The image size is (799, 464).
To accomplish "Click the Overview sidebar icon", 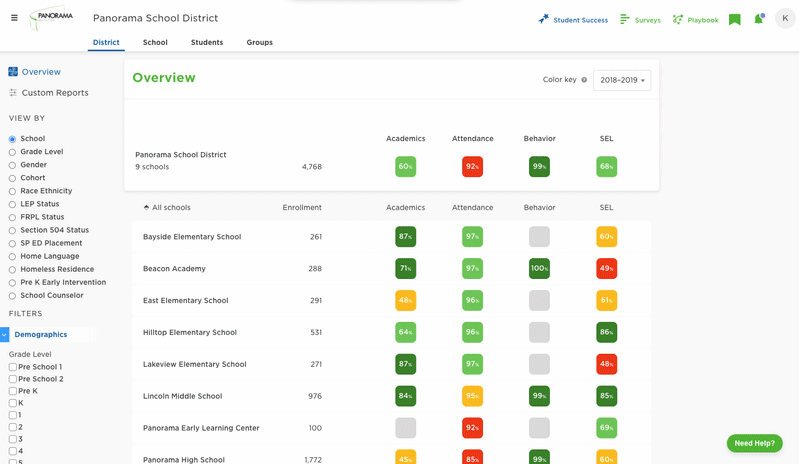I will pyautogui.click(x=13, y=72).
